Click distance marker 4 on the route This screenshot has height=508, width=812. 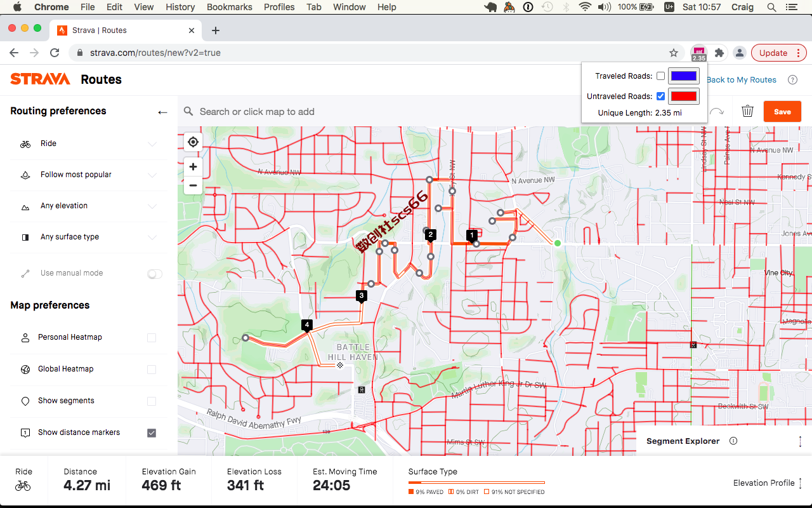[307, 325]
